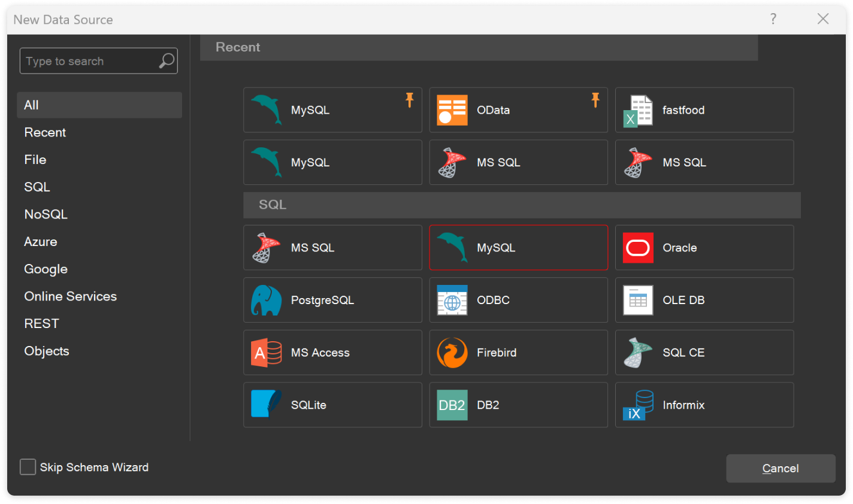Click the SQL CE icon
853x504 pixels.
click(638, 353)
